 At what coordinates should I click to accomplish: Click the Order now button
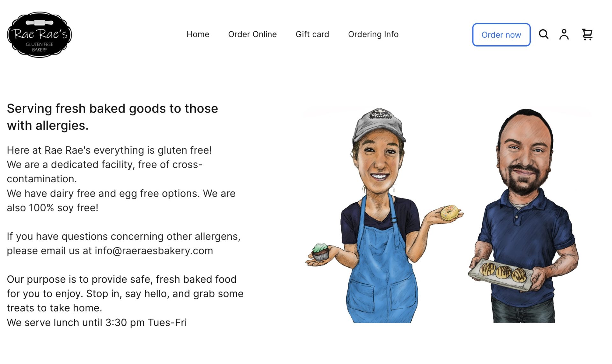501,35
